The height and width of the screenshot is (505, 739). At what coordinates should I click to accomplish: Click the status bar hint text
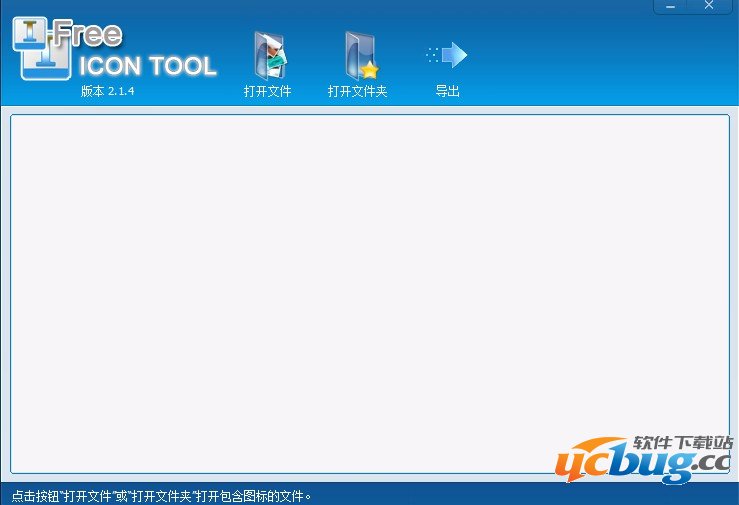pos(161,496)
